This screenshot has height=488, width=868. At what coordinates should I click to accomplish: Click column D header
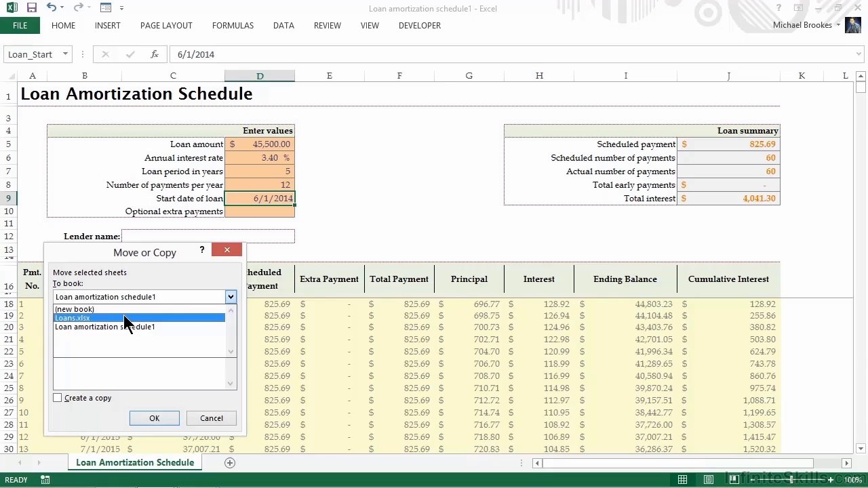click(x=260, y=76)
